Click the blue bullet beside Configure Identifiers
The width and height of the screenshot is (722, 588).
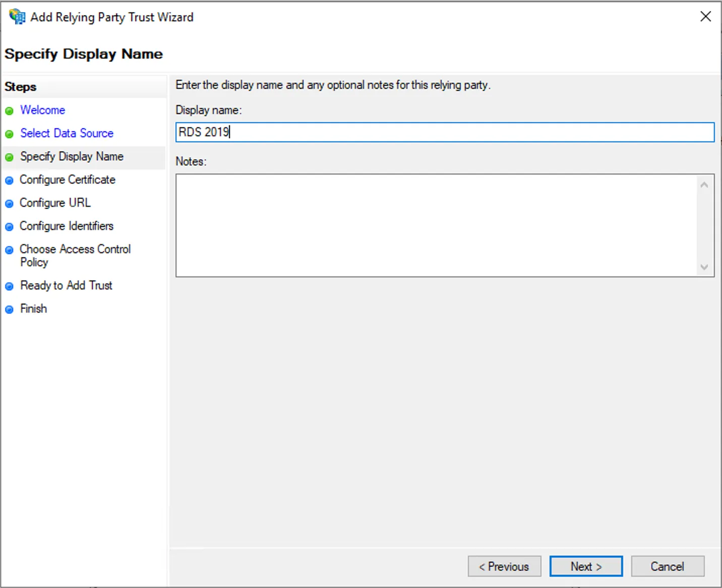point(9,227)
